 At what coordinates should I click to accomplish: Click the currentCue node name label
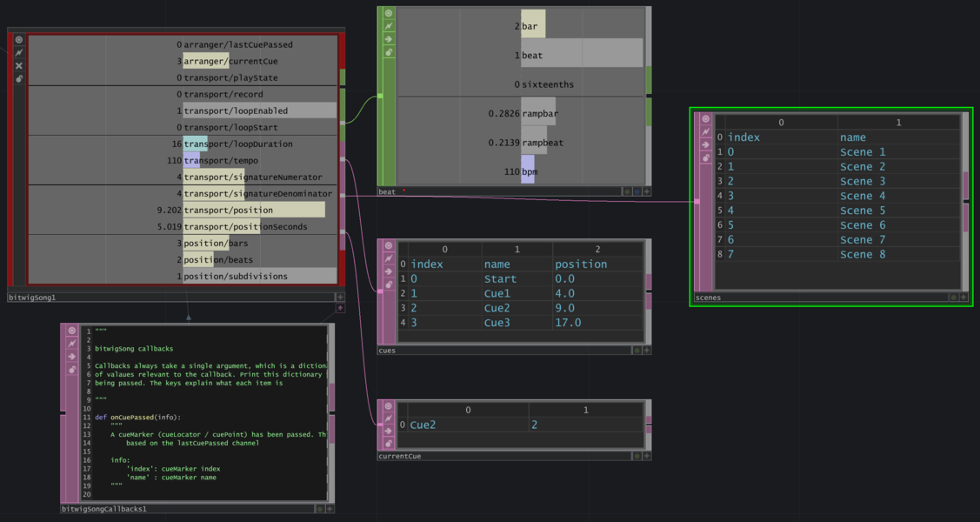click(399, 456)
